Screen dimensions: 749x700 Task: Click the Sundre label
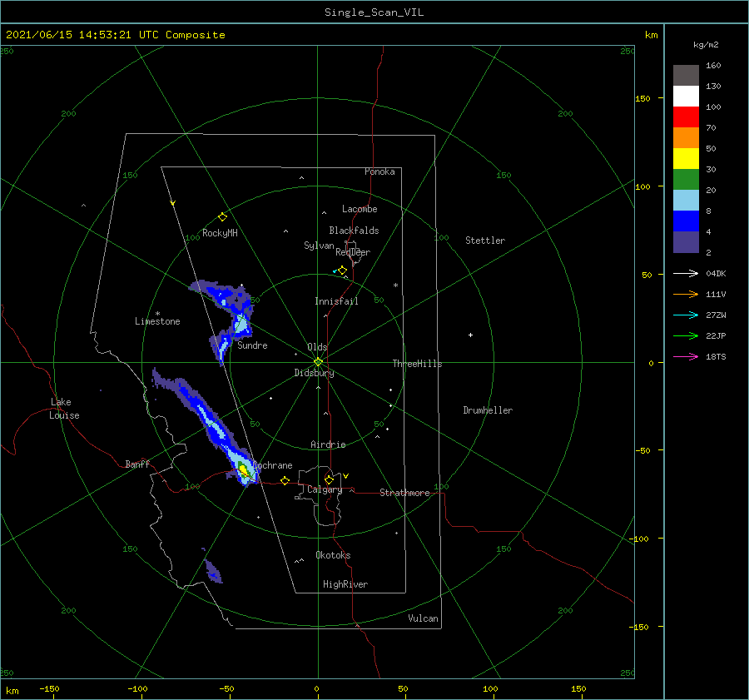[252, 345]
